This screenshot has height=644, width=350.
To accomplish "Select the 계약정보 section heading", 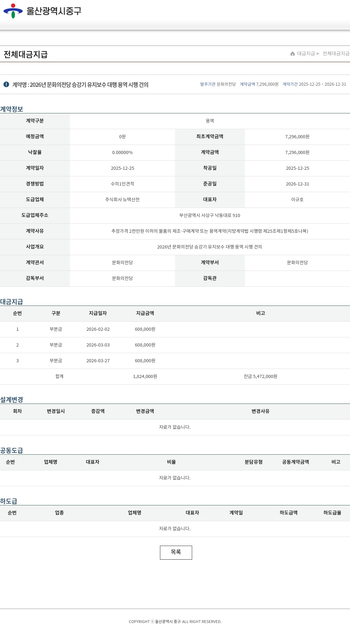I will (x=12, y=109).
